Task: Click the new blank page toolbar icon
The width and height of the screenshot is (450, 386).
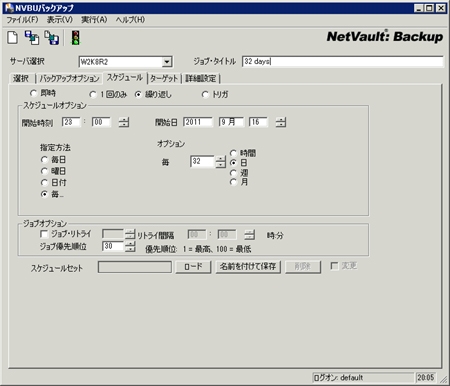Action: tap(13, 37)
